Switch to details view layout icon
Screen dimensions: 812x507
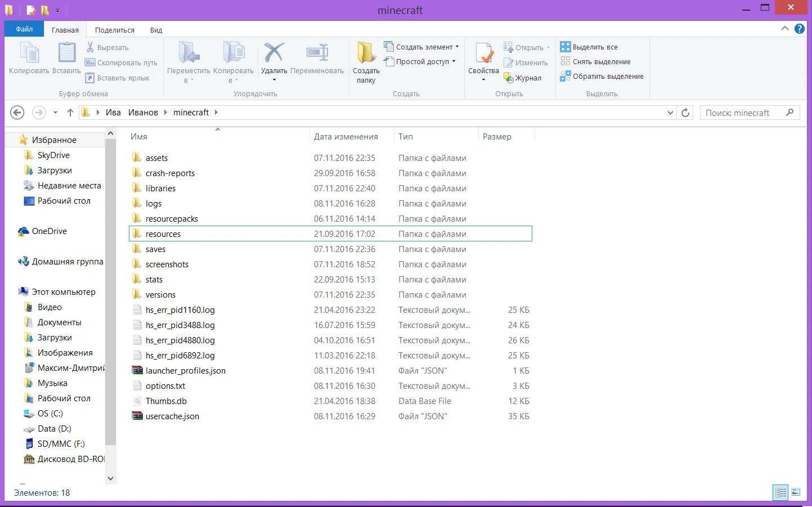[x=780, y=492]
